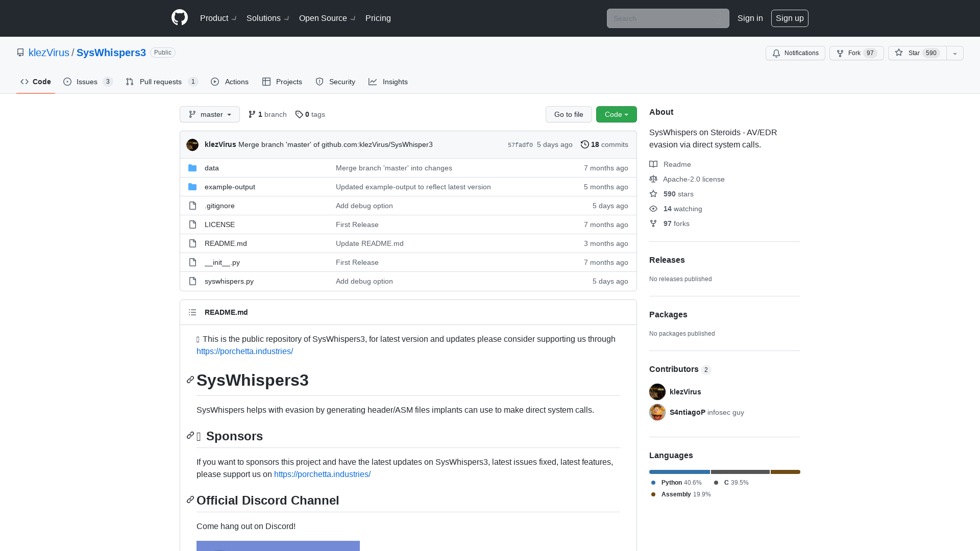980x551 pixels.
Task: Click klezVirus avatar in commit header
Action: click(192, 145)
